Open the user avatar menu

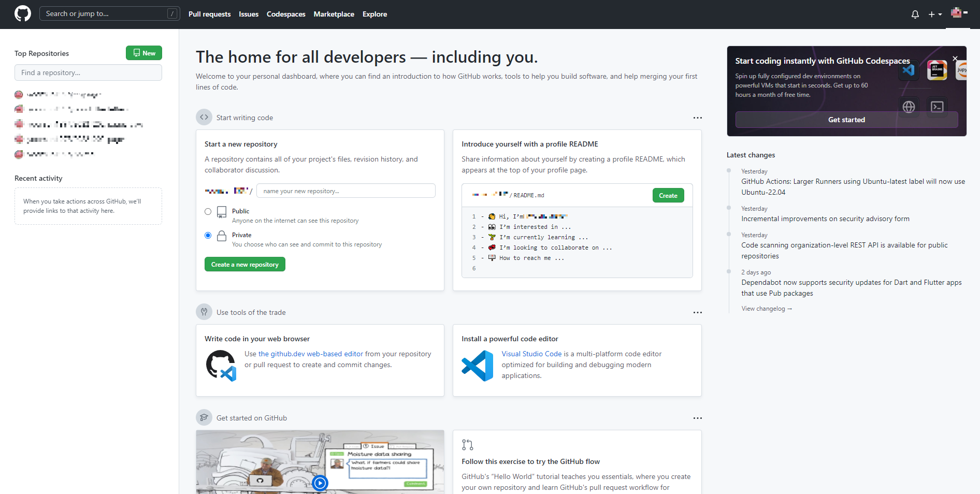(959, 13)
